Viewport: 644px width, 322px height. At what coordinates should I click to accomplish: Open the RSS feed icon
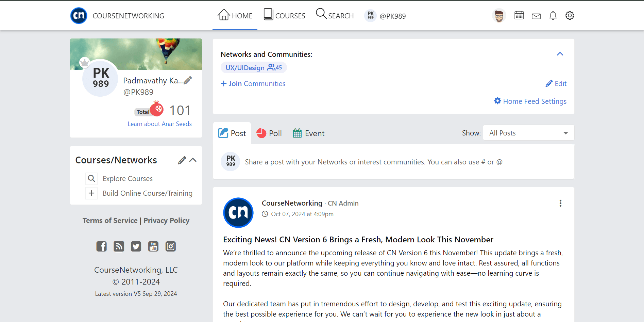point(119,246)
